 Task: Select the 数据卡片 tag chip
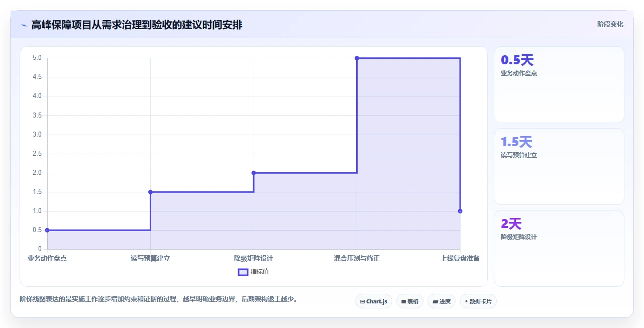(x=478, y=301)
